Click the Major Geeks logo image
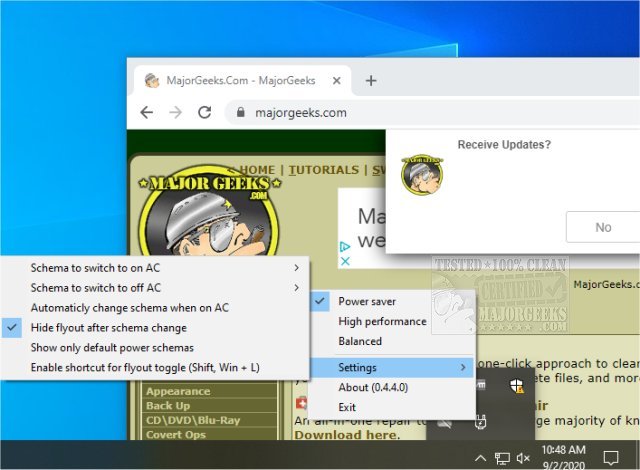The width and height of the screenshot is (640, 470). 209,210
